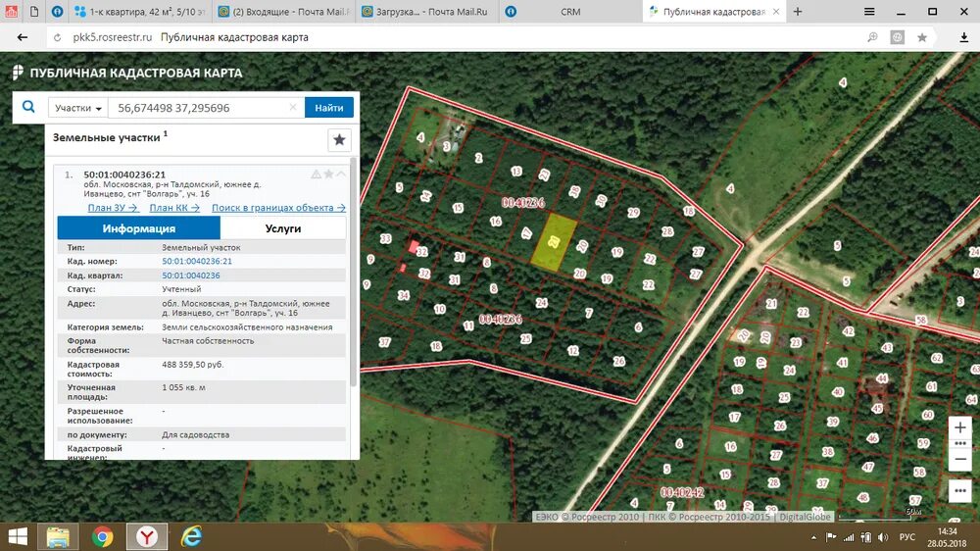Click highlighted yellow parcel 21 on map
Viewport: 980px width, 551px height.
(x=554, y=243)
